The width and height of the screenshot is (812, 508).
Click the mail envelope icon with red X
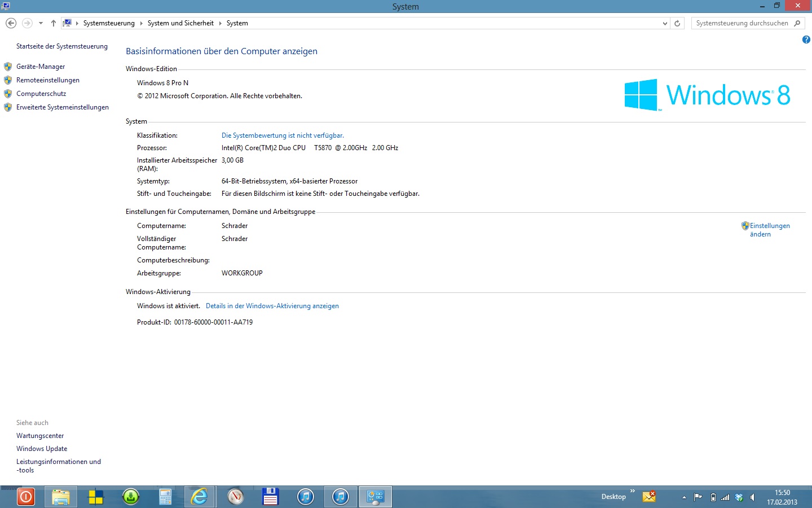tap(650, 497)
